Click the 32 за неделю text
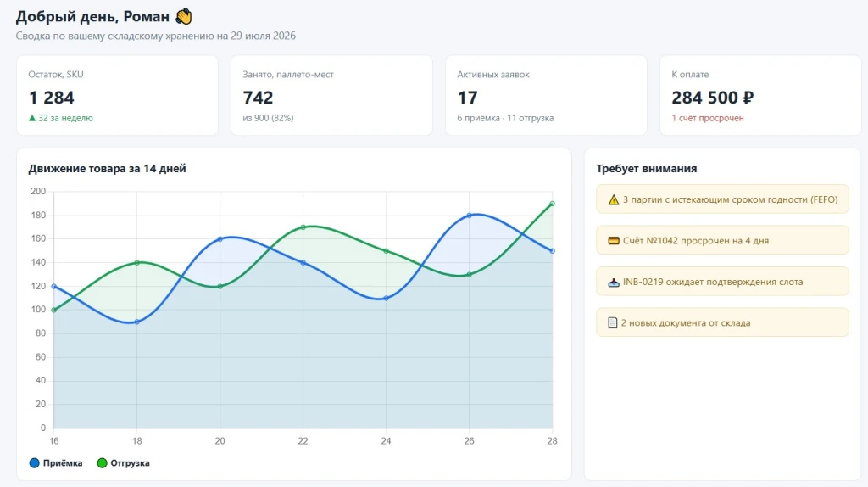This screenshot has height=487, width=868. [65, 118]
